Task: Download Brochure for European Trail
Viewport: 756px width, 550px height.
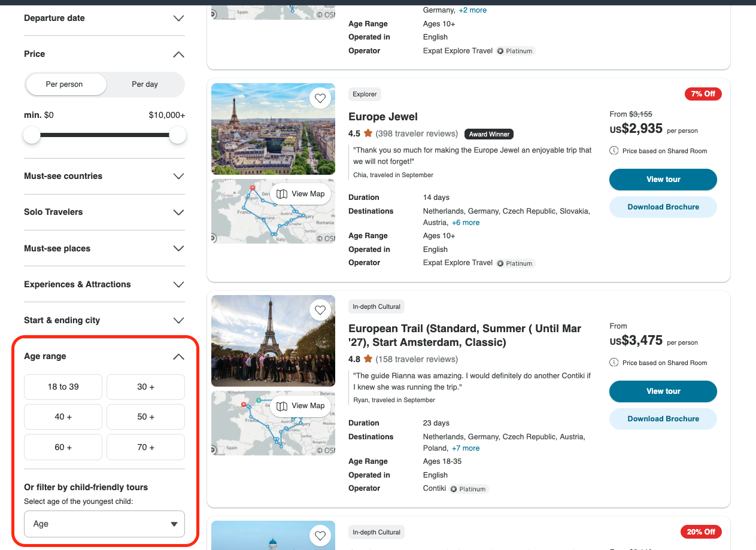Action: point(663,419)
